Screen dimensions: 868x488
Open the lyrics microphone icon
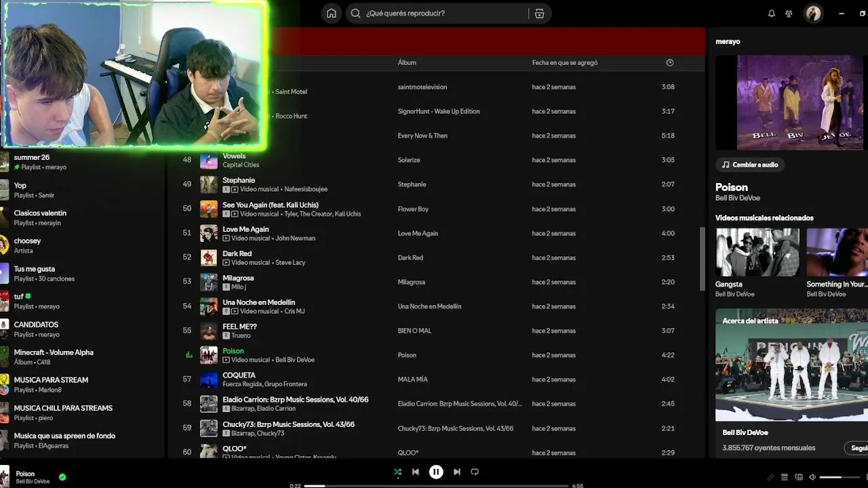coord(770,477)
